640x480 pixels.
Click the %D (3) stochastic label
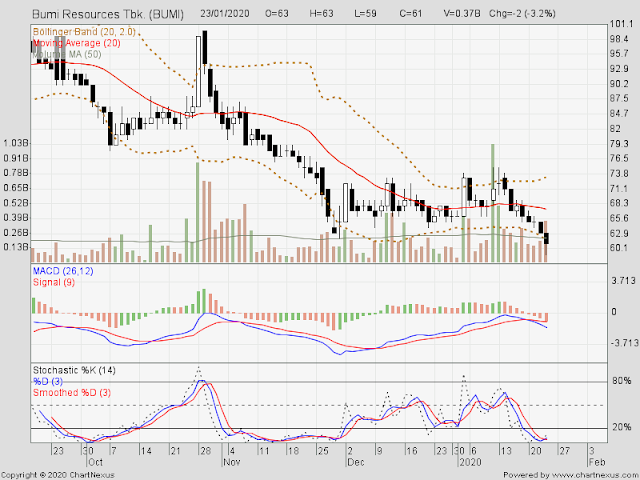[48, 381]
